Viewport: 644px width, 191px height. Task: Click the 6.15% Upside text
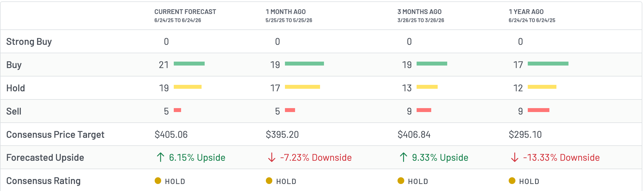coord(197,157)
